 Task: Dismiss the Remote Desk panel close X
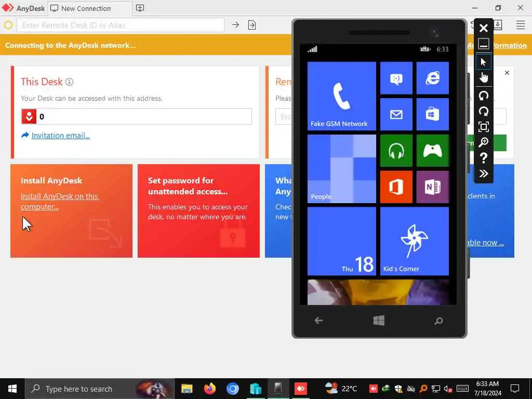pyautogui.click(x=507, y=73)
